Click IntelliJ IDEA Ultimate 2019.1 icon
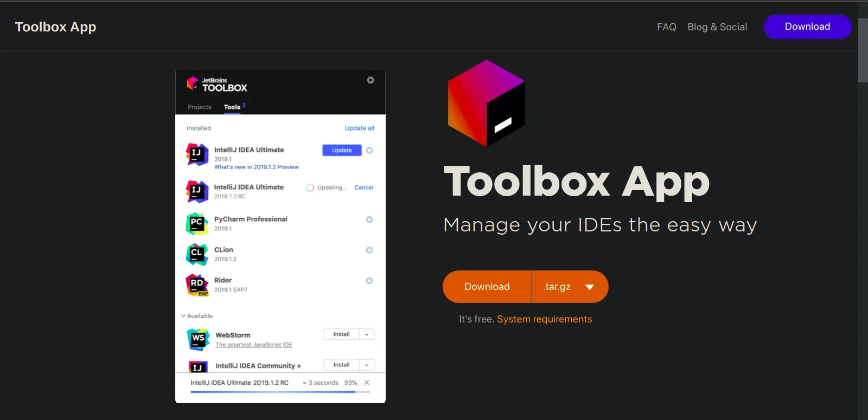Viewport: 868px width, 420px height. [x=197, y=154]
